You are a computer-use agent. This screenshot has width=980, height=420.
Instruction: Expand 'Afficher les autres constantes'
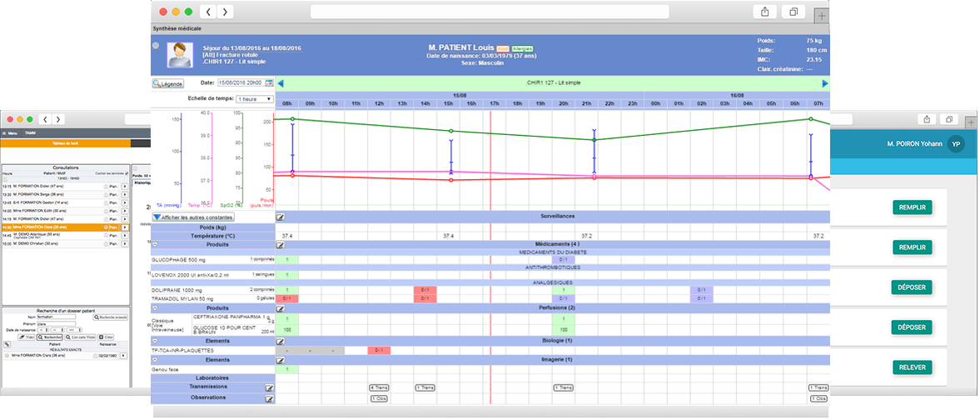click(193, 217)
